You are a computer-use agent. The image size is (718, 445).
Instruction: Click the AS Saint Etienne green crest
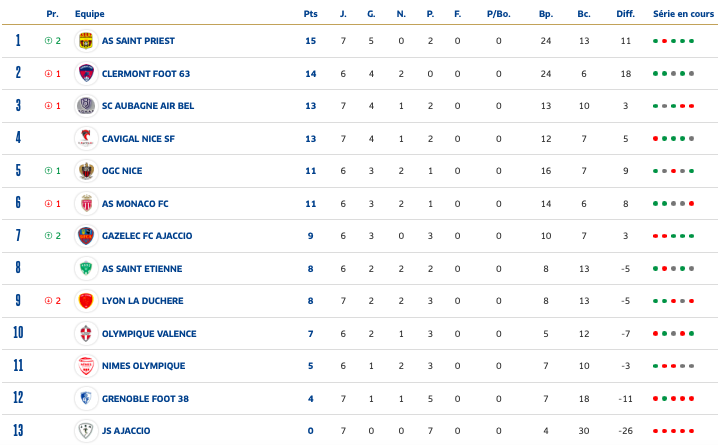pyautogui.click(x=85, y=268)
